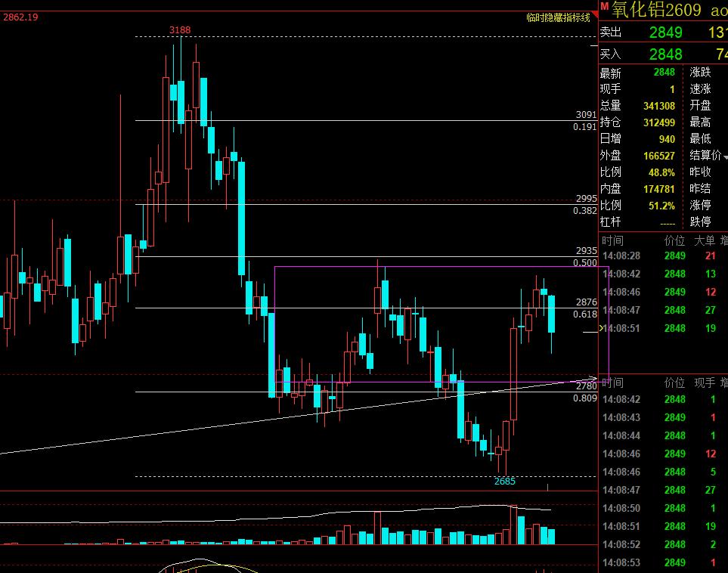728x573 pixels.
Task: Click the 最低 label
Action: (x=700, y=138)
